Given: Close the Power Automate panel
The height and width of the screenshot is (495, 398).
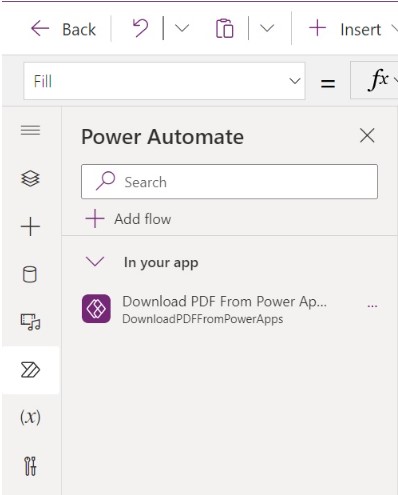Looking at the screenshot, I should [367, 136].
